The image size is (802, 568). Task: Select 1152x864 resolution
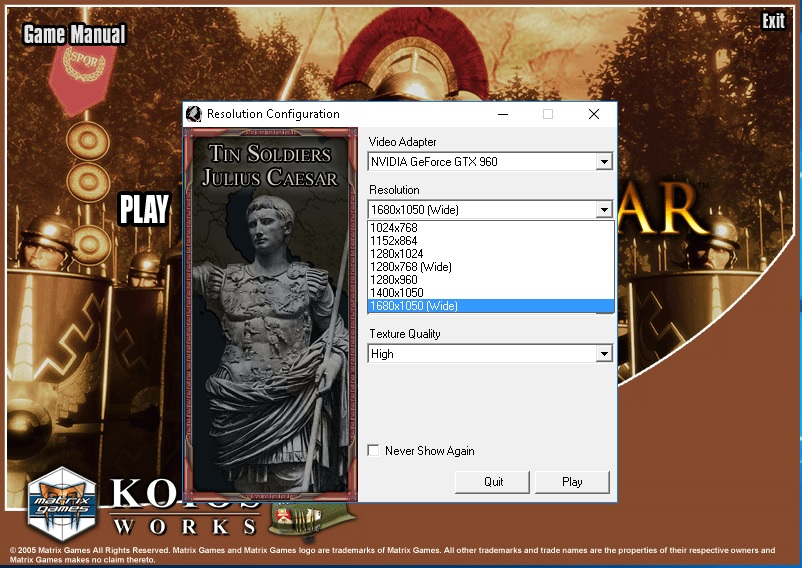click(x=491, y=241)
